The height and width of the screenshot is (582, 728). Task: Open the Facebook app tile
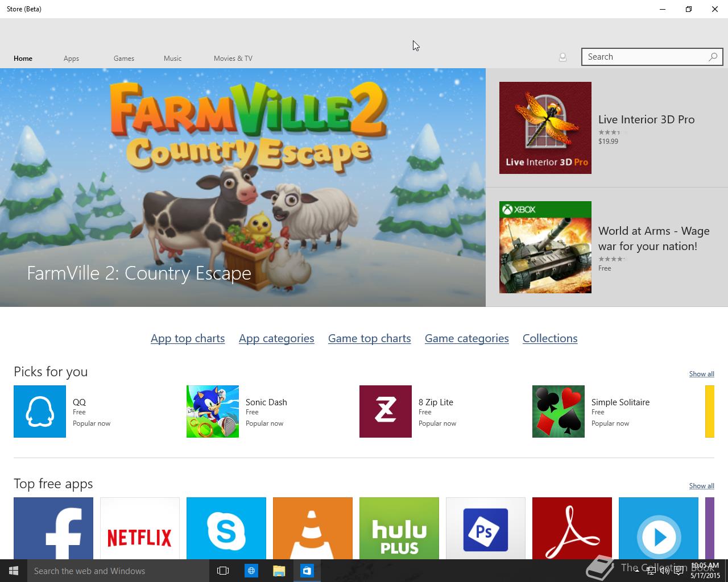[x=53, y=528]
